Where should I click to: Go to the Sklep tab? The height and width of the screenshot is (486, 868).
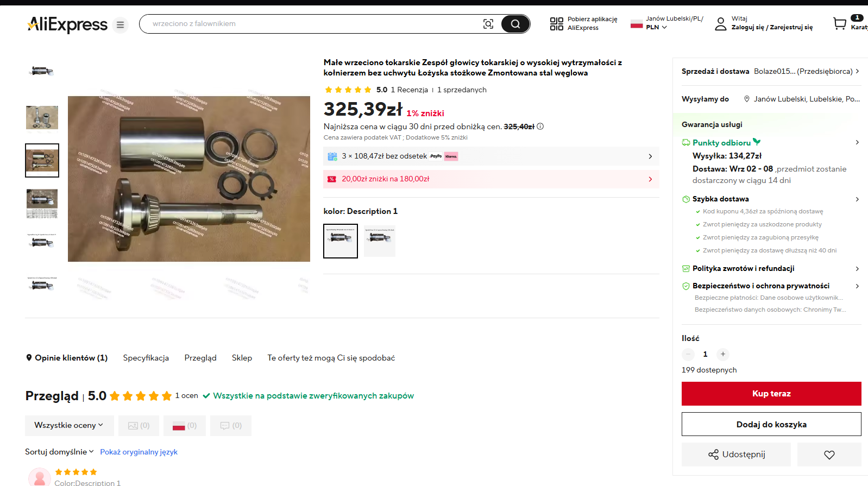pos(242,358)
